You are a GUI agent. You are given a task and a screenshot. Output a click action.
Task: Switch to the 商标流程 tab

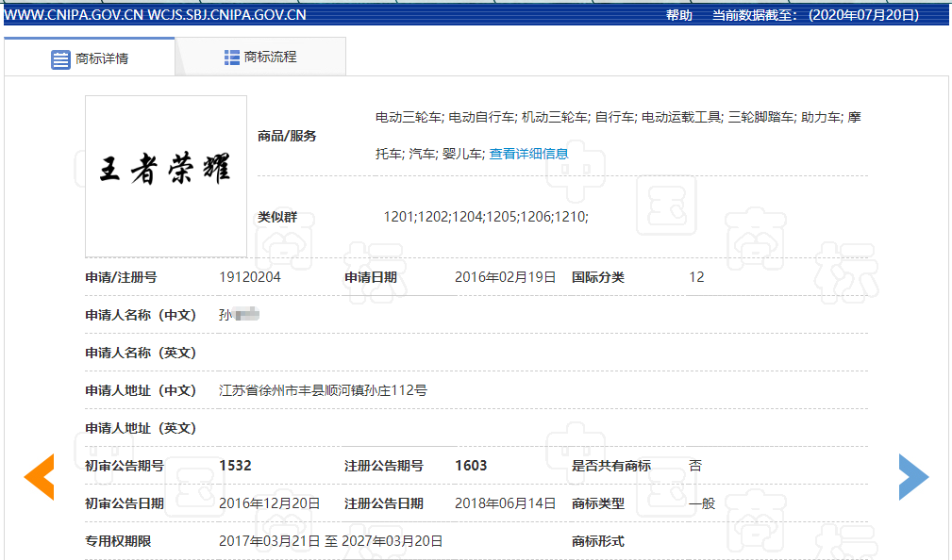pos(260,57)
